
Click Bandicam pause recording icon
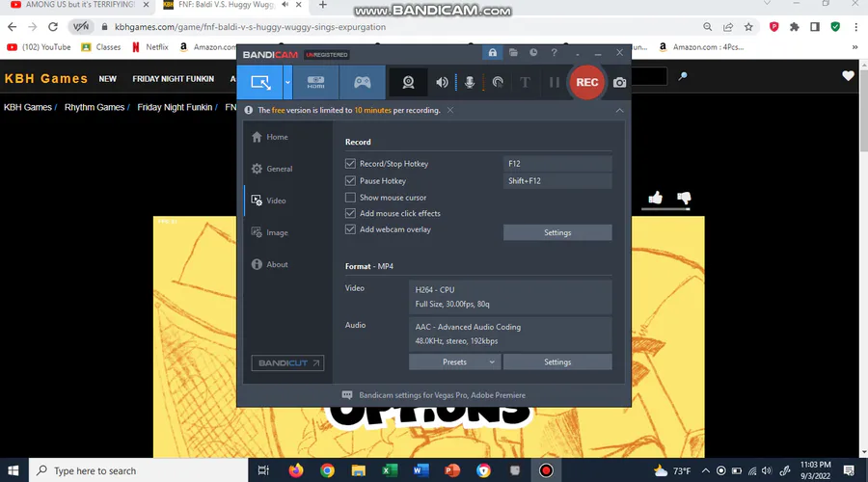pyautogui.click(x=554, y=83)
